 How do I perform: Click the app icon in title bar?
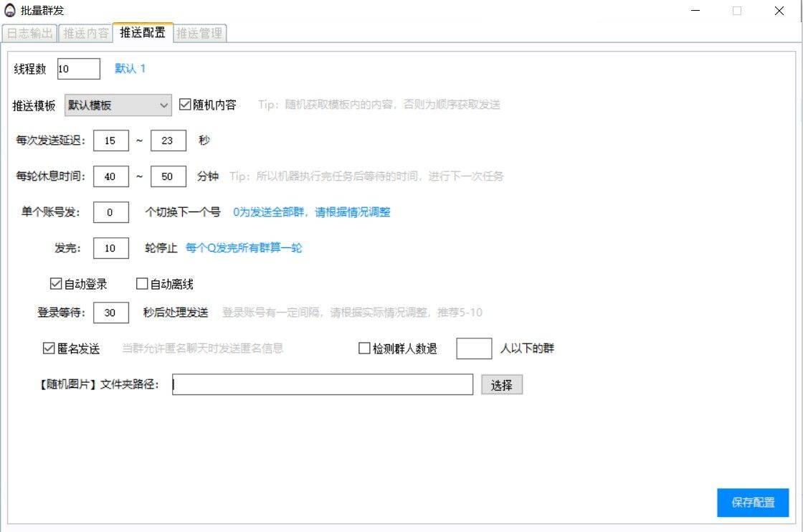[x=10, y=11]
